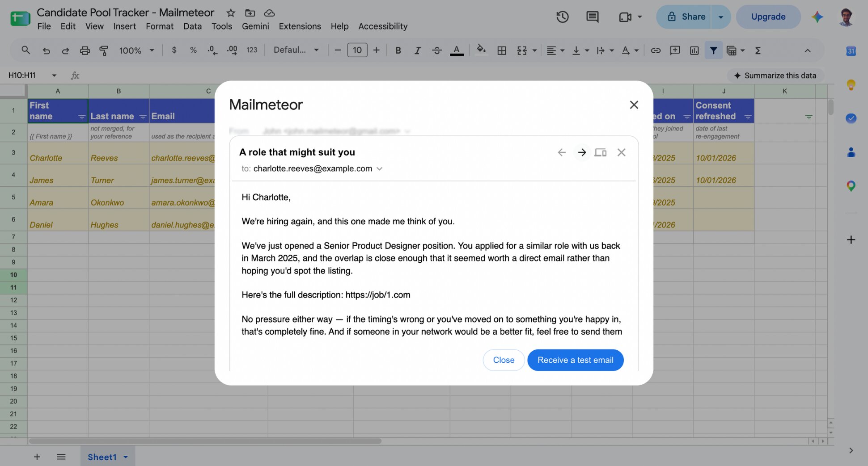Click the font size field
Viewport: 868px width, 466px height.
click(x=357, y=50)
